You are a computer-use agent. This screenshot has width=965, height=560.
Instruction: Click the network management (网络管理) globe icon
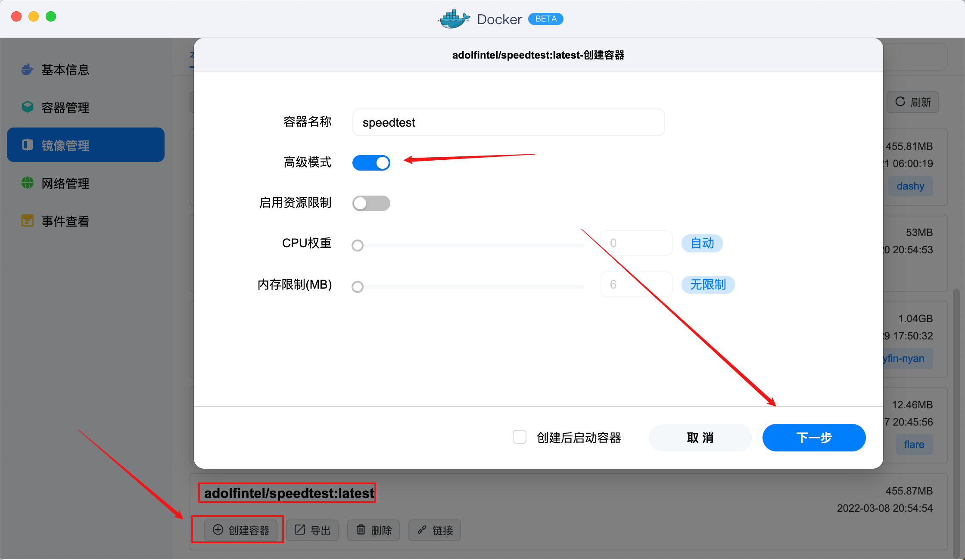(28, 183)
